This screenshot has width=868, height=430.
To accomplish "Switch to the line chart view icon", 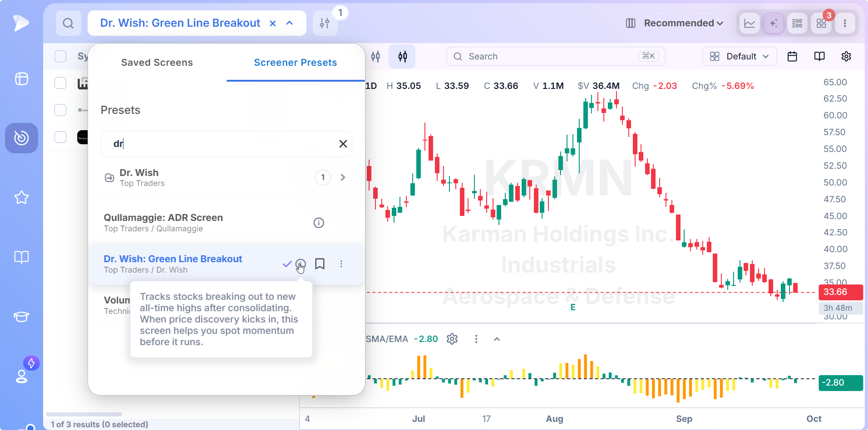I will [750, 23].
